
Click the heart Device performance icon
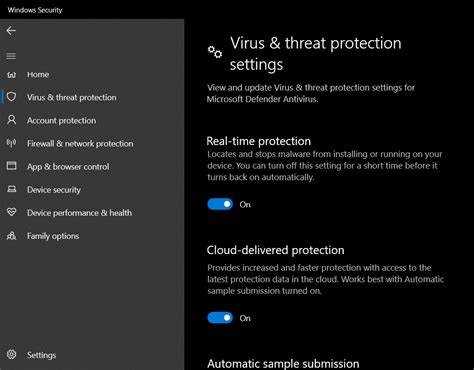(x=11, y=212)
